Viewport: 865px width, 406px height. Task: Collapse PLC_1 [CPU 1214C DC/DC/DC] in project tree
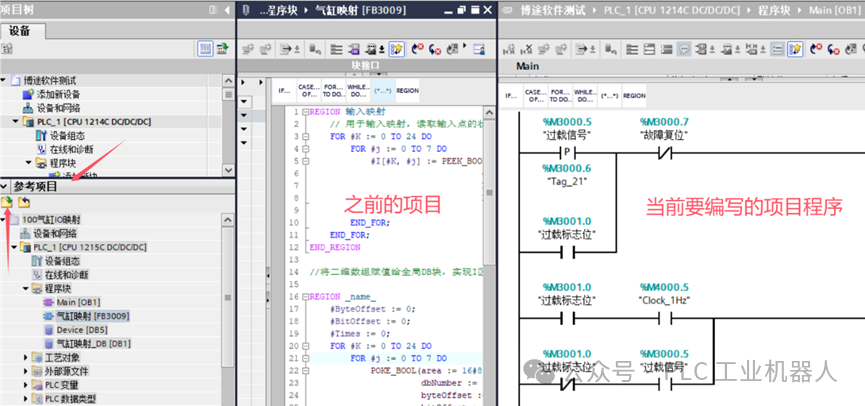click(x=16, y=121)
